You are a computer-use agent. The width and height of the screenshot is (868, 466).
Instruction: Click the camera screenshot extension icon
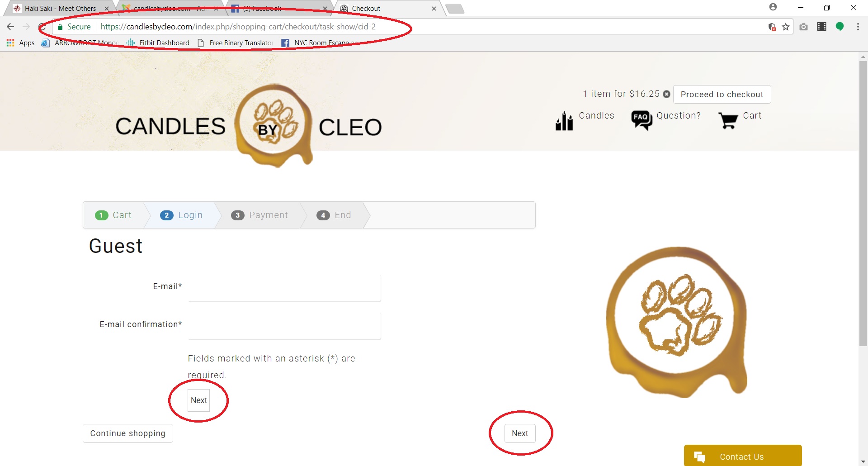803,27
